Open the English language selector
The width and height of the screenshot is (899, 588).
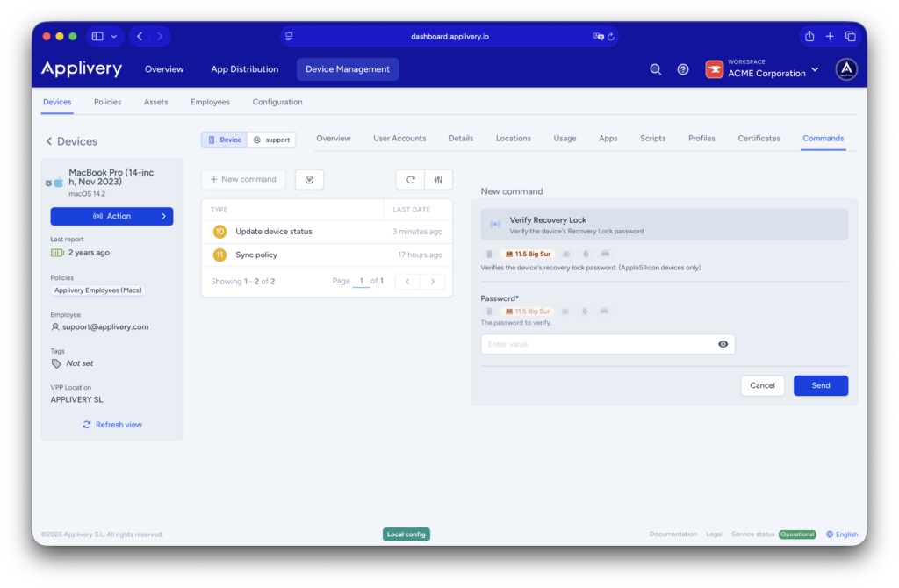pyautogui.click(x=842, y=534)
